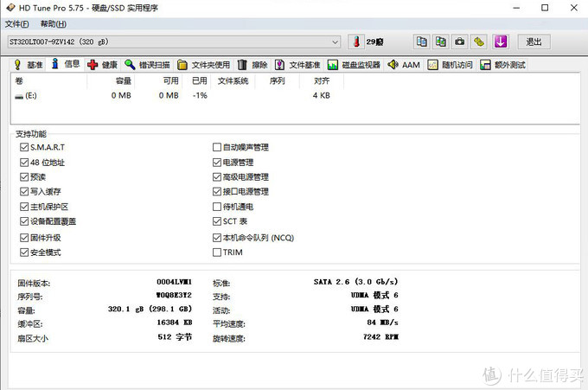Toggle the 自动噪声管理 checkbox

217,147
